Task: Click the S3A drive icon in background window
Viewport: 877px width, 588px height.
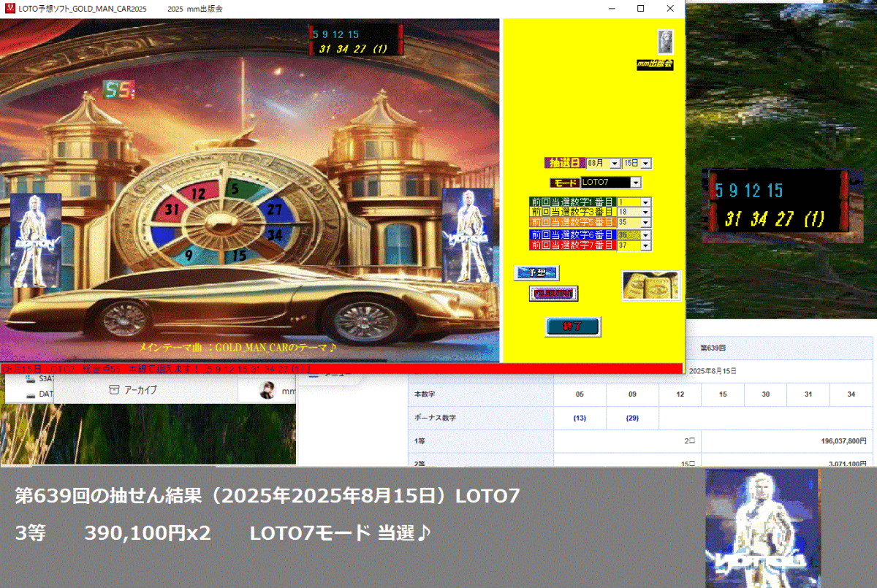Action: pos(31,379)
